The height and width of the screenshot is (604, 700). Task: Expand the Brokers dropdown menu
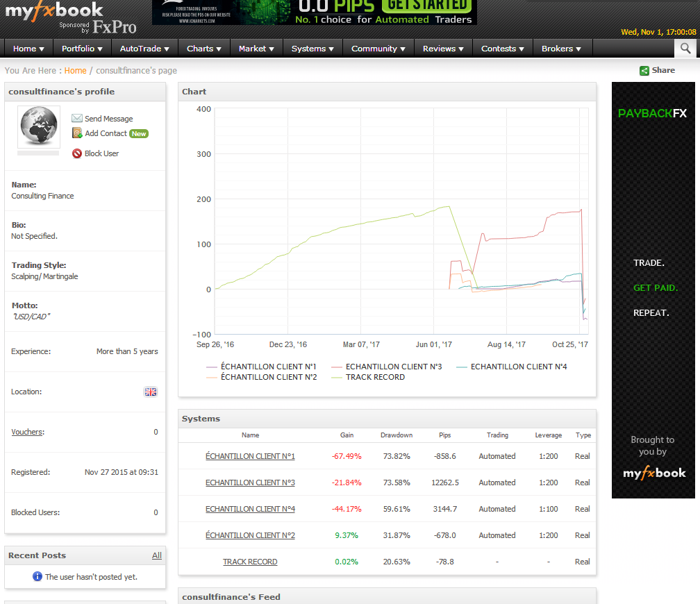point(562,49)
